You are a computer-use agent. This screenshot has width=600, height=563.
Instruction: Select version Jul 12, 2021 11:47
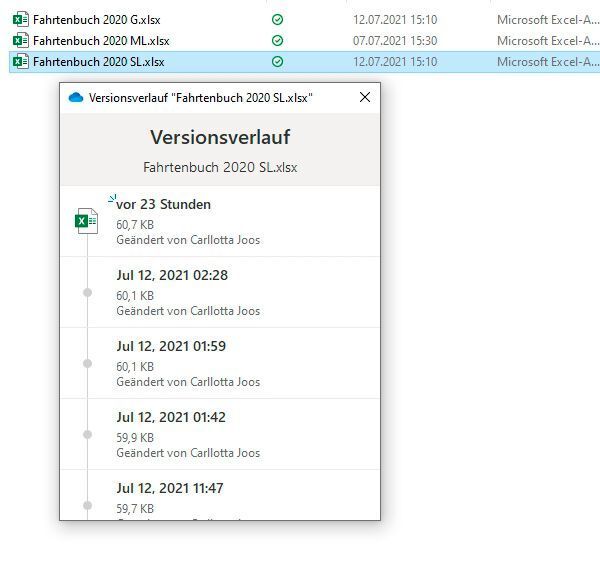coord(220,495)
